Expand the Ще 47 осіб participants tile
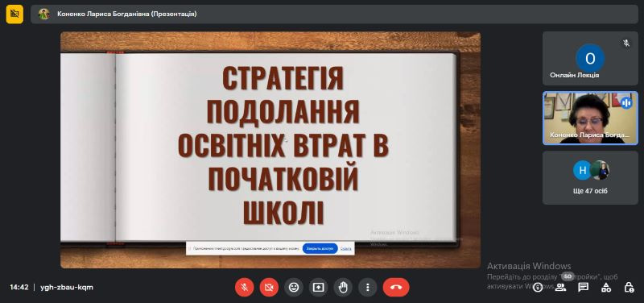 (590, 177)
